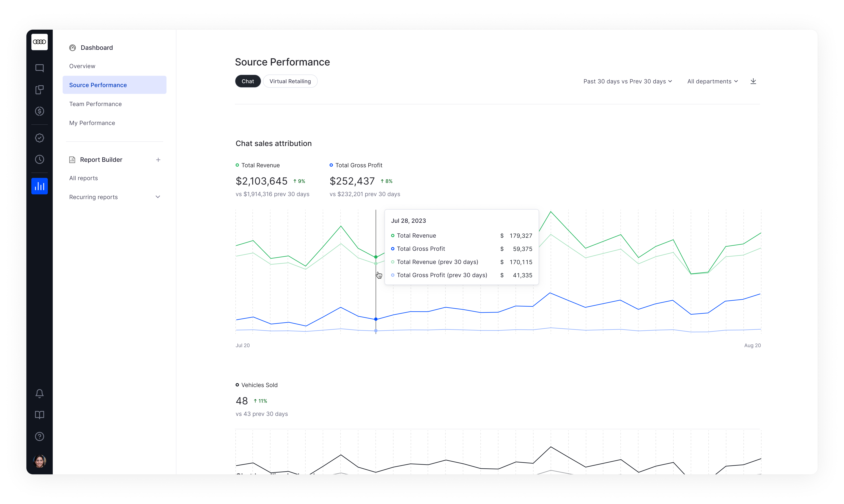Click the Total Gross Profit data point on Jul 28

pos(376,319)
